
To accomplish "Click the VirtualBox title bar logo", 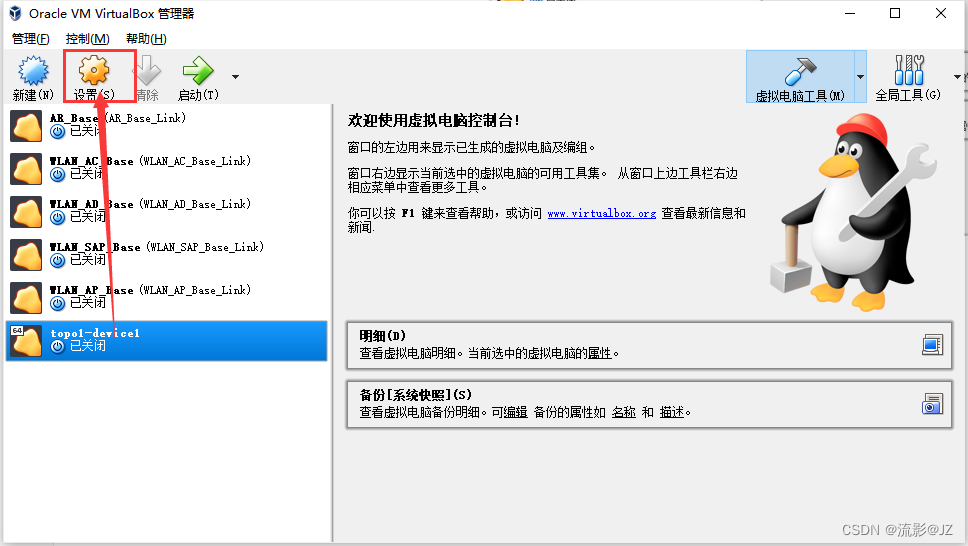I will tap(15, 13).
